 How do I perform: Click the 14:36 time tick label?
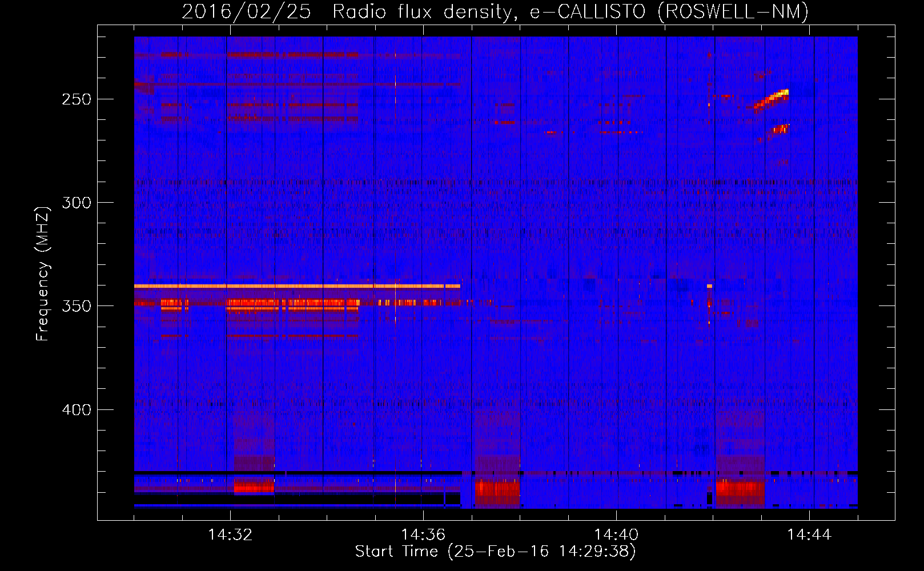(423, 535)
